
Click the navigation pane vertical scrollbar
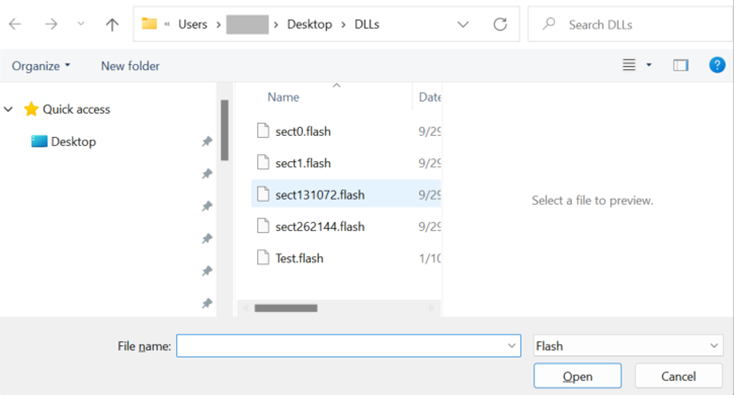coord(225,130)
